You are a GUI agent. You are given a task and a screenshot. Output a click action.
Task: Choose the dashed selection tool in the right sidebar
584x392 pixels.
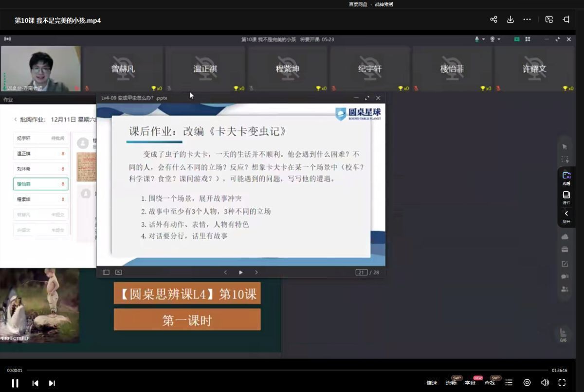pos(565,160)
